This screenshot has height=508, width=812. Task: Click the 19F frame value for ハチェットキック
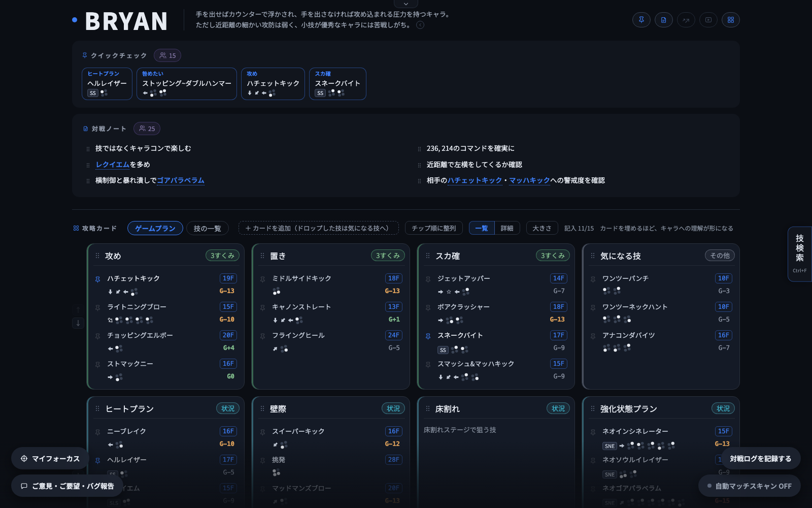pyautogui.click(x=228, y=278)
